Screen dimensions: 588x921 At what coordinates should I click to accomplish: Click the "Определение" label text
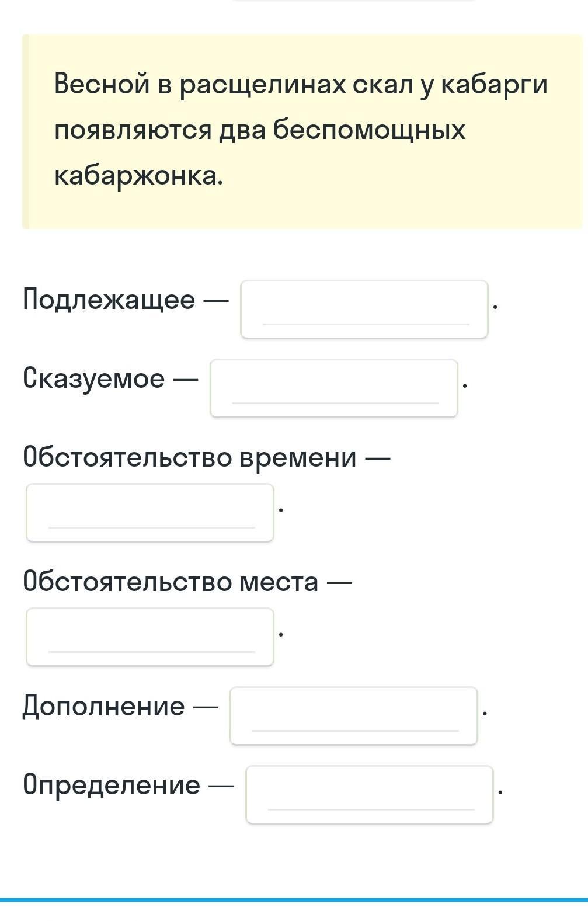pos(112,786)
